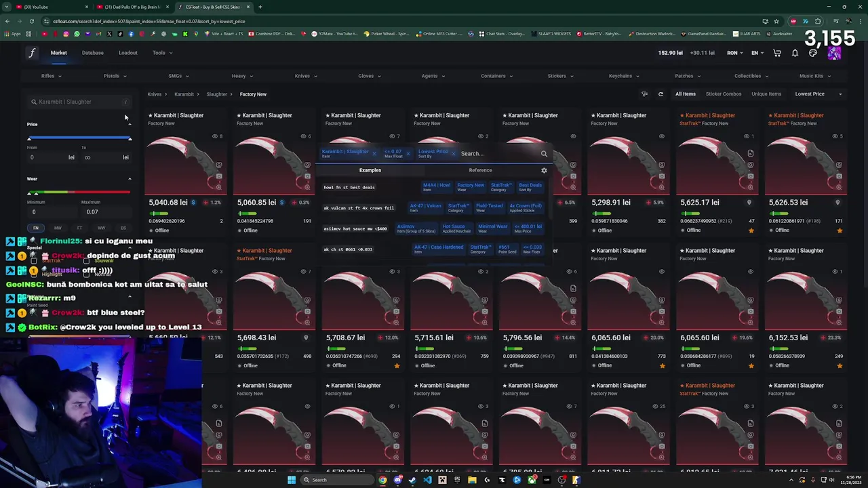Remove the <= 0.07 Max Float chip
The height and width of the screenshot is (488, 868).
tap(408, 154)
